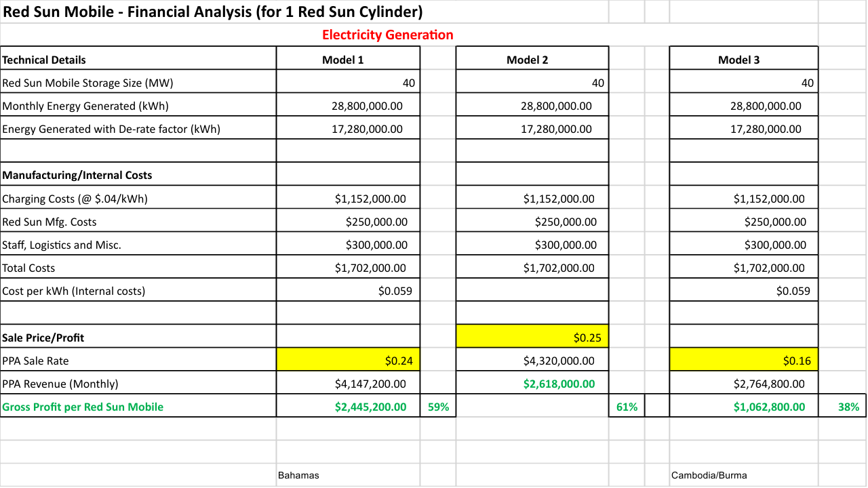Screen dimensions: 868x488
Task: Click the Model 3 column header cell
Action: pyautogui.click(x=744, y=59)
